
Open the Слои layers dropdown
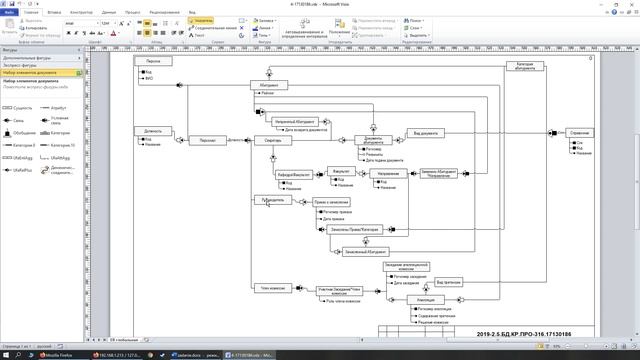[x=413, y=28]
